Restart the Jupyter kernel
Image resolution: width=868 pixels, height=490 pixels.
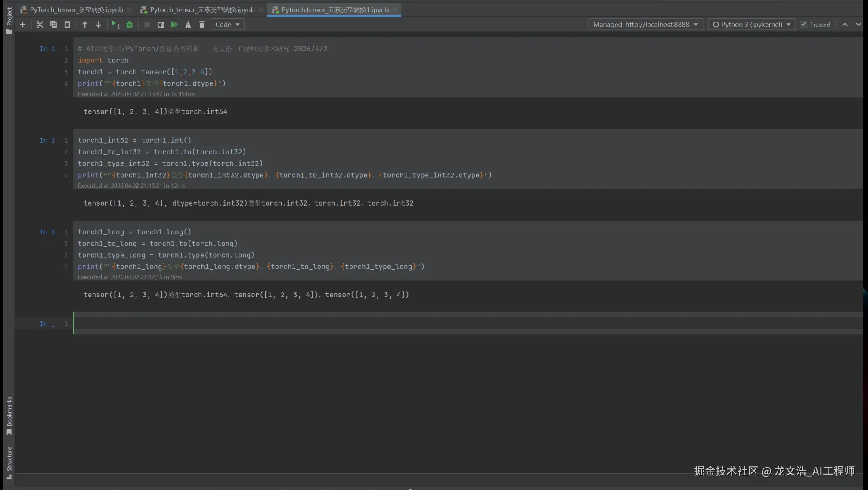[x=161, y=25]
